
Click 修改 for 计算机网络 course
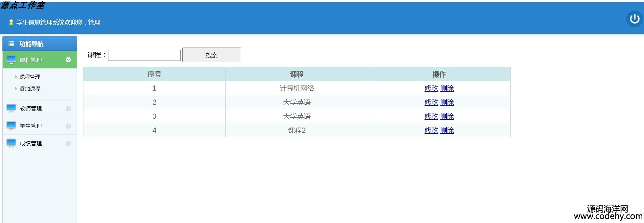(431, 88)
